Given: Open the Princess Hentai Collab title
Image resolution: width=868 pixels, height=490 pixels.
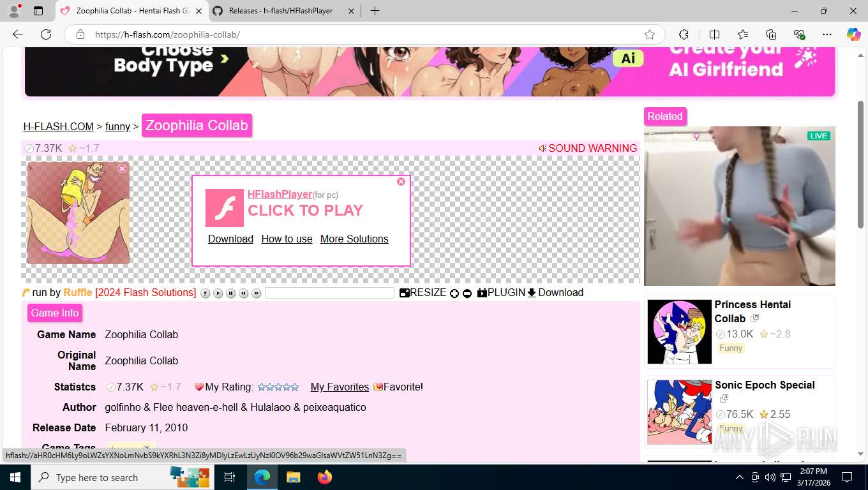Looking at the screenshot, I should pos(752,311).
